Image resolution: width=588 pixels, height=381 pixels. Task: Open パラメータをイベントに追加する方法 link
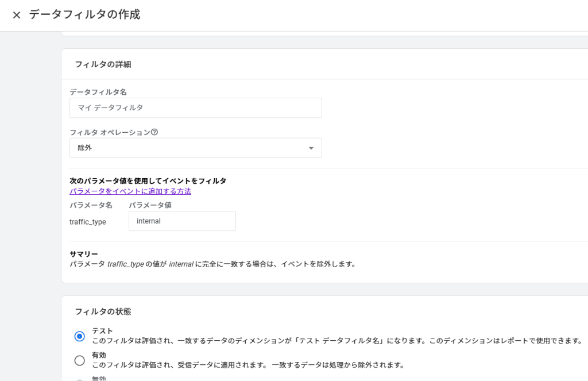(130, 191)
